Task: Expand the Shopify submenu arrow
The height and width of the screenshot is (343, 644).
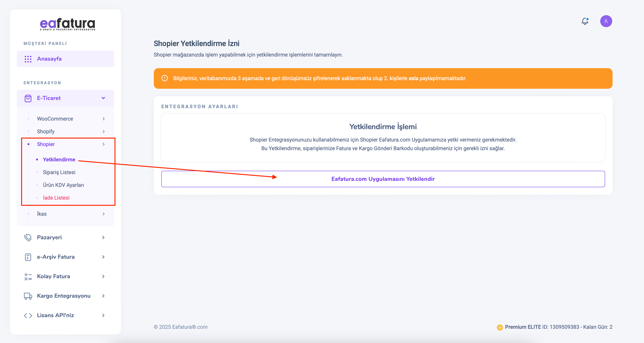Action: 103,132
